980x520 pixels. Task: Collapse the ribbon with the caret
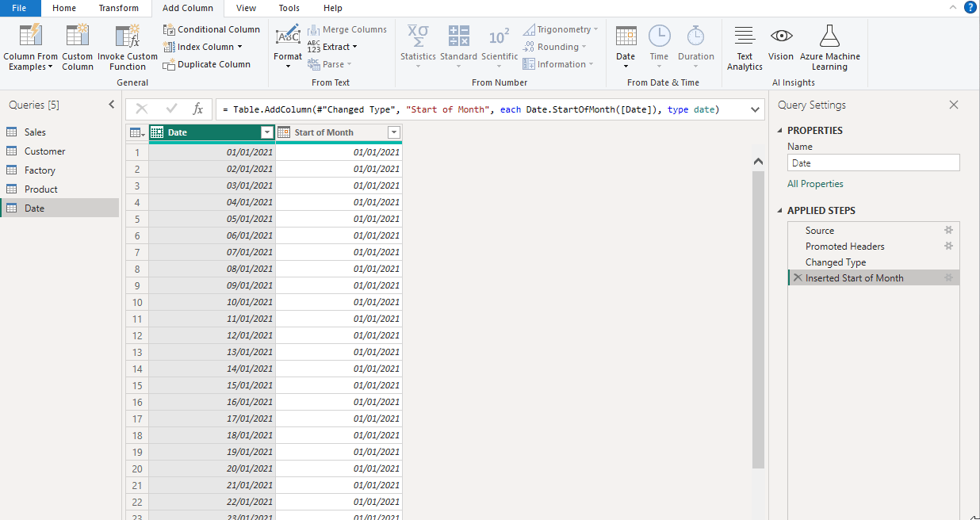point(953,7)
